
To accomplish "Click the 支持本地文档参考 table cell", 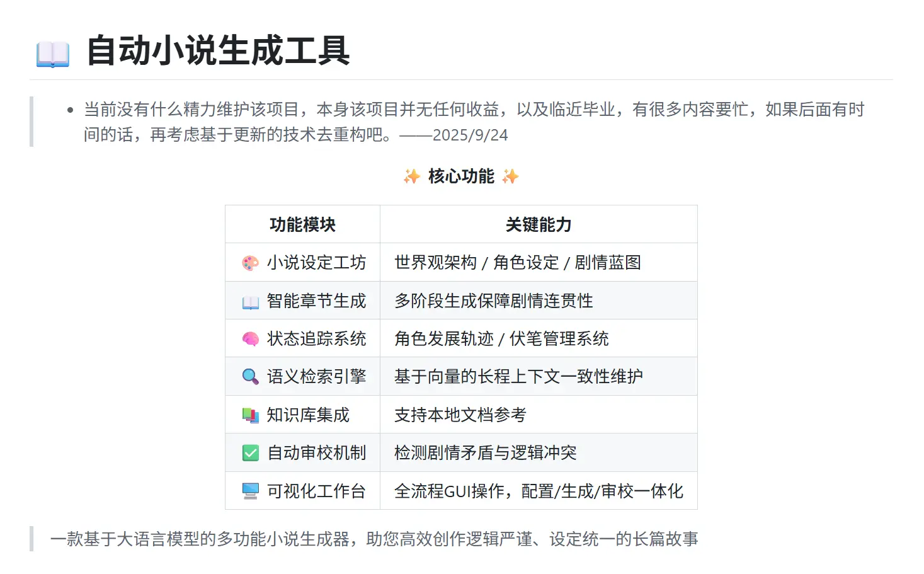I will pyautogui.click(x=460, y=415).
